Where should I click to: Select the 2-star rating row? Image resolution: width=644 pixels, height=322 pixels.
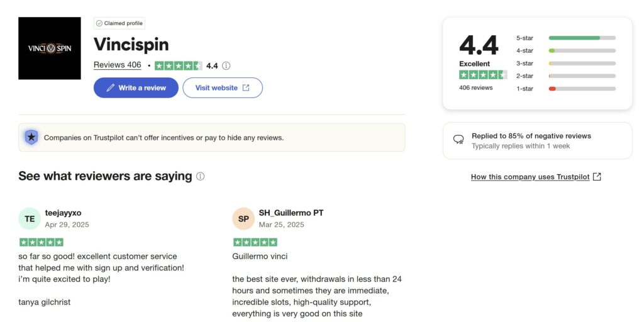566,76
